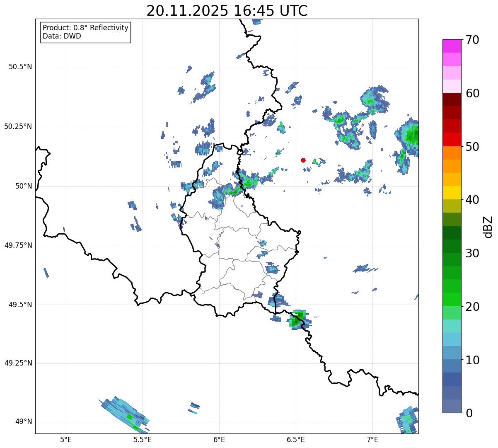Click the dBZ colorbar axis label
The width and height of the screenshot is (498, 448).
[488, 226]
